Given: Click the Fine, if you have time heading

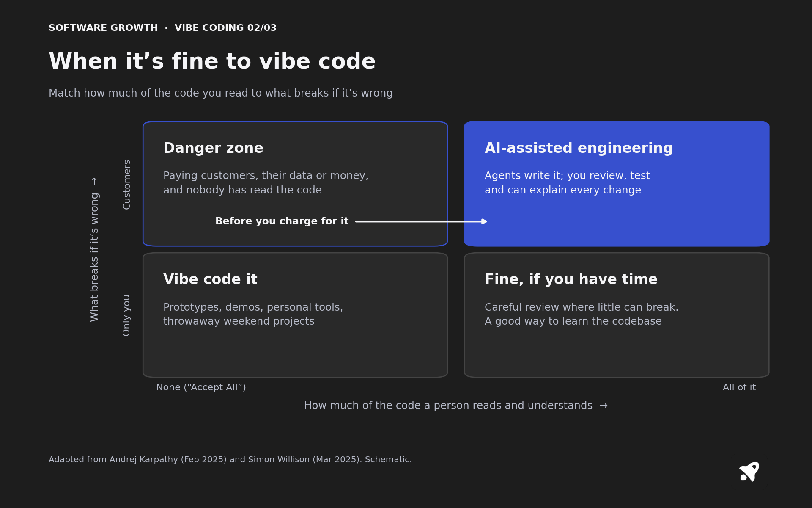Looking at the screenshot, I should [571, 279].
